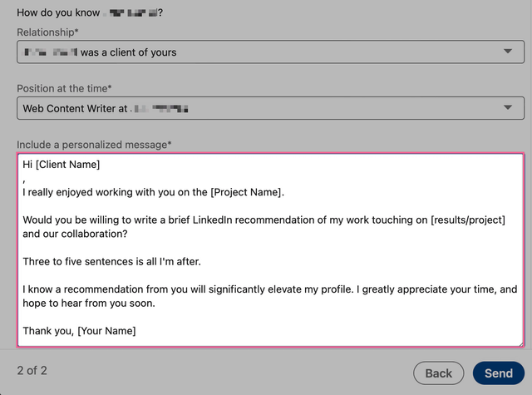Viewport: 532px width, 395px height.
Task: Go back with the Back button
Action: (x=438, y=373)
